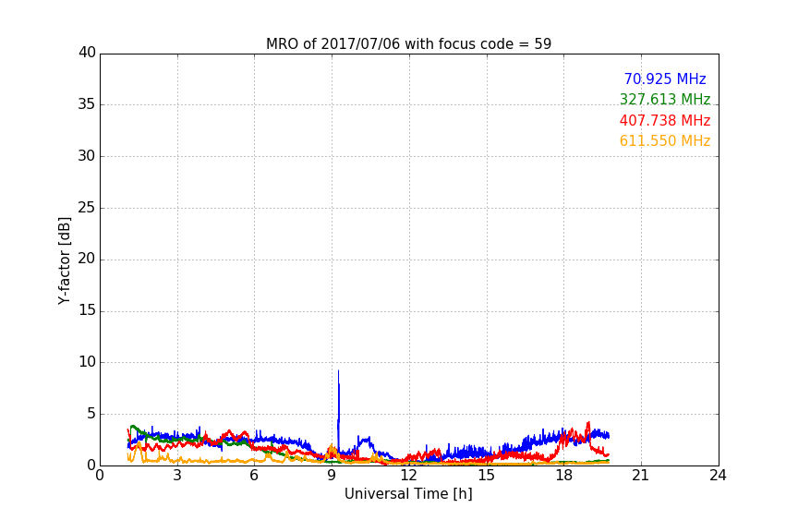Click the plot title 'MRO of 2017/07/06 with focus code = 59'
This screenshot has height=532, width=798.
coord(408,44)
